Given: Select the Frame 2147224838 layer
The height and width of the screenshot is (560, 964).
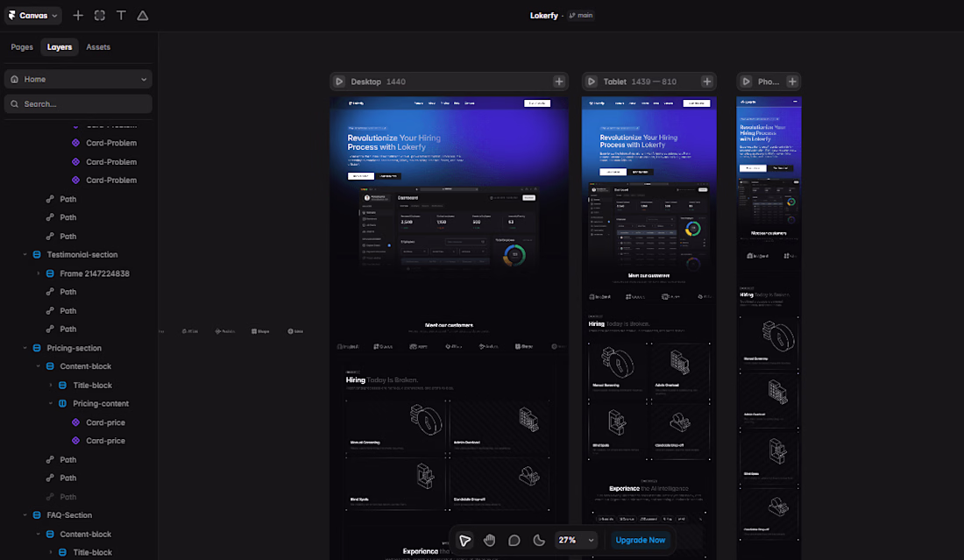Looking at the screenshot, I should [94, 273].
